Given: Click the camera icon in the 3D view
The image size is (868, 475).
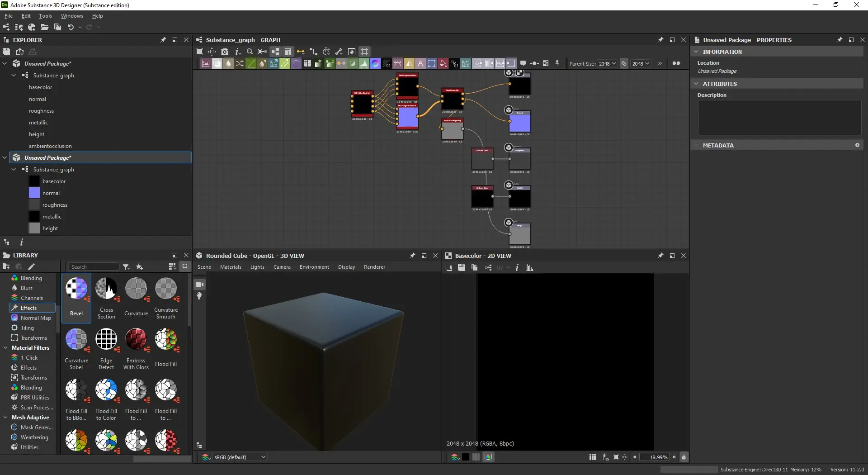Looking at the screenshot, I should click(x=199, y=285).
